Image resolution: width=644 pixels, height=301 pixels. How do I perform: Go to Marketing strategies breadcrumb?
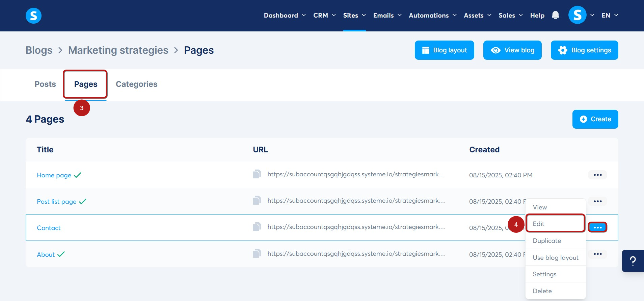[118, 50]
